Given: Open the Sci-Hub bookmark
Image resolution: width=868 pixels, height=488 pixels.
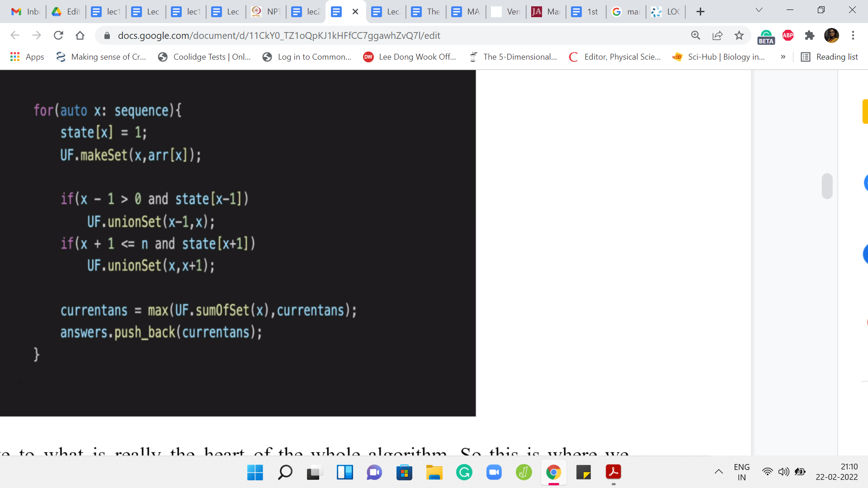Looking at the screenshot, I should coord(719,57).
